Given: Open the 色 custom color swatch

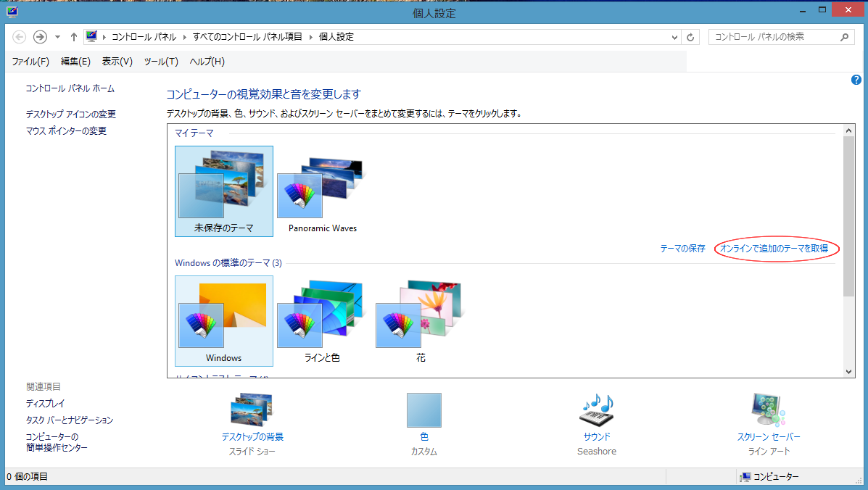Looking at the screenshot, I should coord(424,410).
